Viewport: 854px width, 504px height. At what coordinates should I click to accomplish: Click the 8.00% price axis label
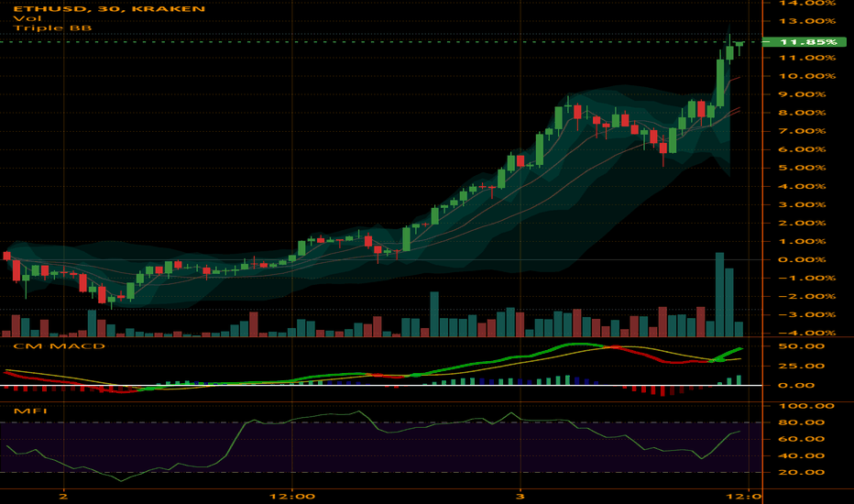[802, 113]
